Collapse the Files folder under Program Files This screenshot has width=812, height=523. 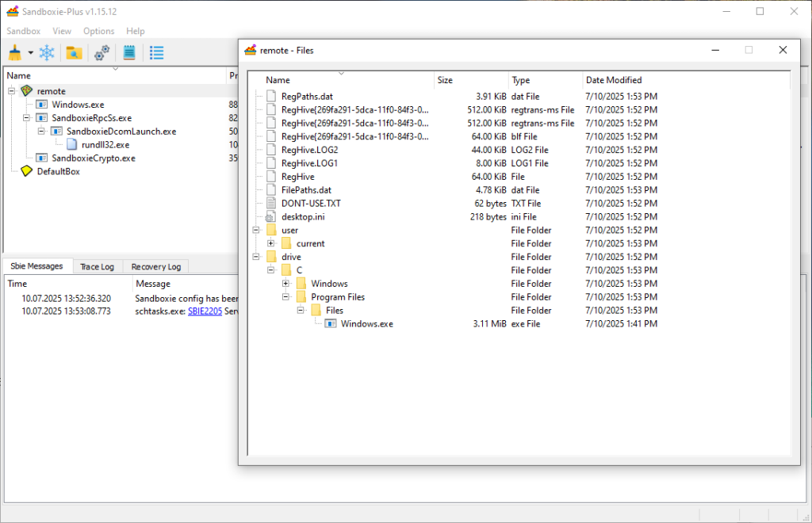[301, 311]
